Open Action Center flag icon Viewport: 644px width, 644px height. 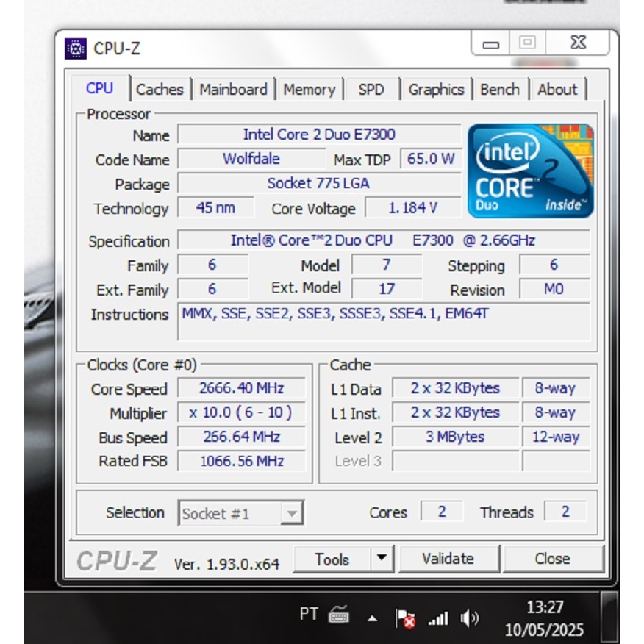(405, 618)
